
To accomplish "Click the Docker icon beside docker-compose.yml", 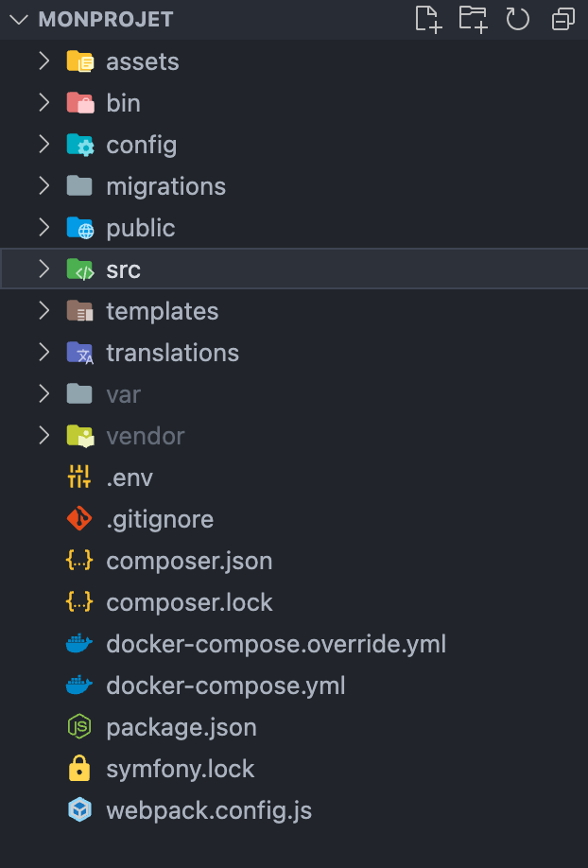I will (x=79, y=686).
